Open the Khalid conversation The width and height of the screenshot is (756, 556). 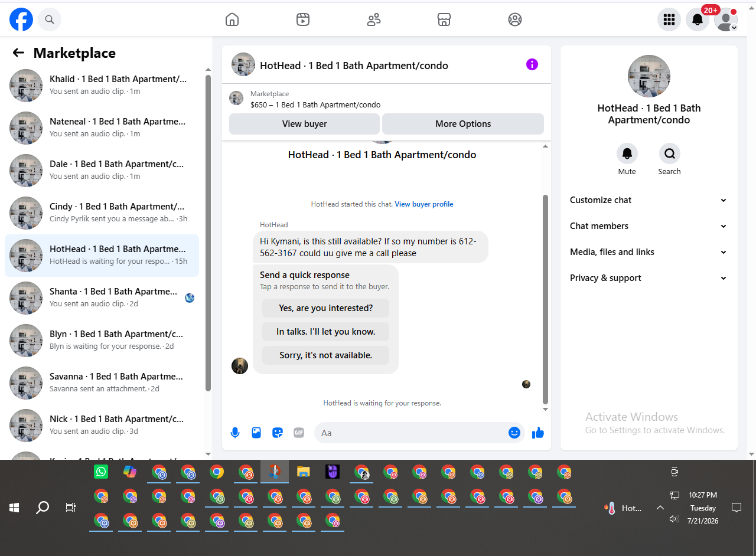point(102,86)
